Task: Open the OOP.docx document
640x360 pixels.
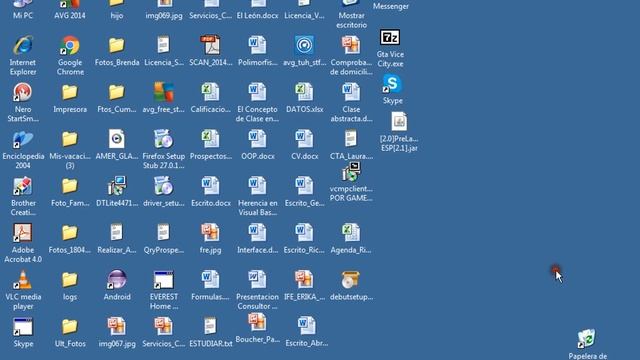Action: (258, 140)
